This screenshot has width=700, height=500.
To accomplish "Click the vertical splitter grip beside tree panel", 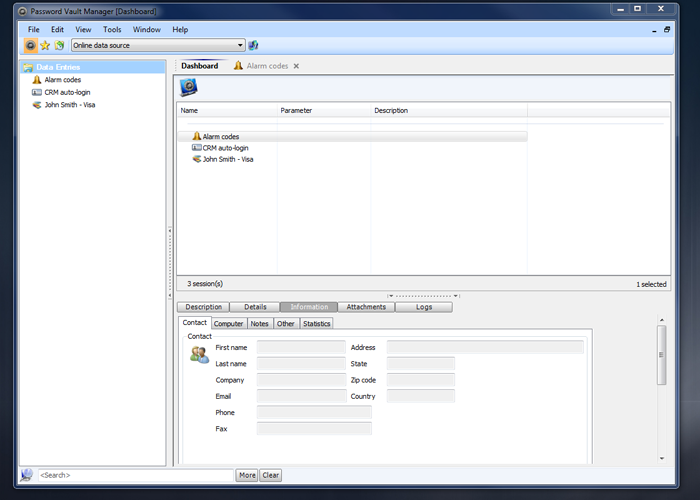I will [170, 262].
